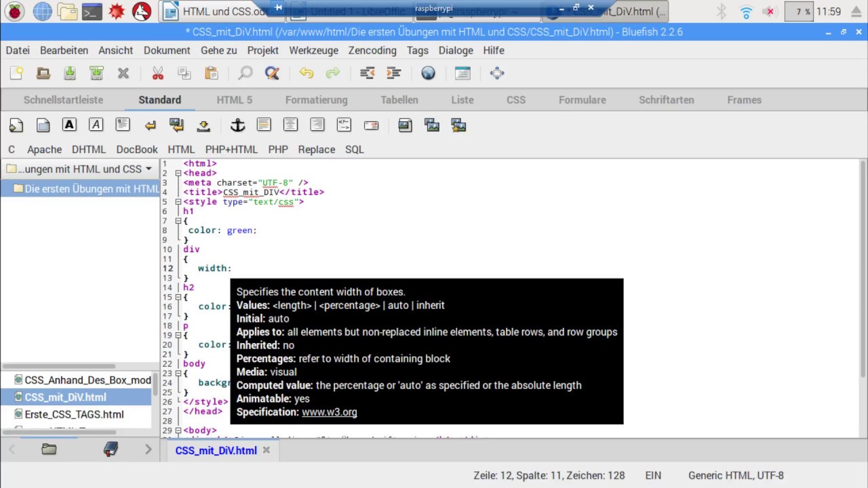The image size is (868, 488).
Task: Collapse the head block at line 2
Action: pos(178,174)
